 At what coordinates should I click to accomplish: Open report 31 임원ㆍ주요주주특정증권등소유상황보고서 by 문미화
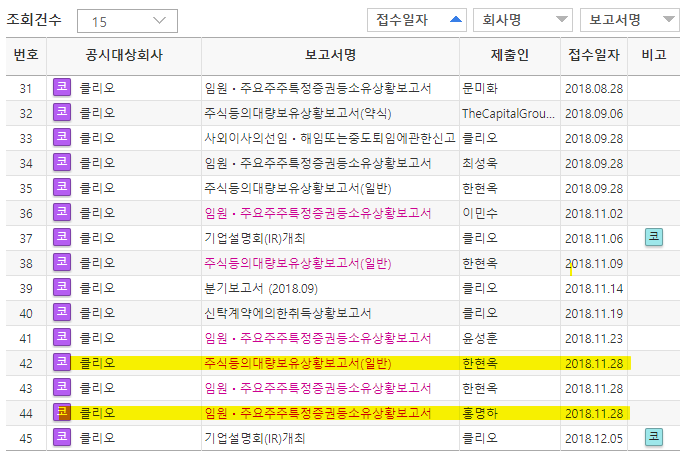click(x=318, y=88)
